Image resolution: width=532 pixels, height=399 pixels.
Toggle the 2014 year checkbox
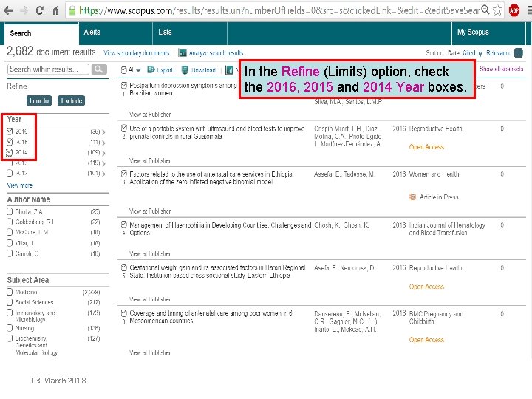pyautogui.click(x=10, y=152)
